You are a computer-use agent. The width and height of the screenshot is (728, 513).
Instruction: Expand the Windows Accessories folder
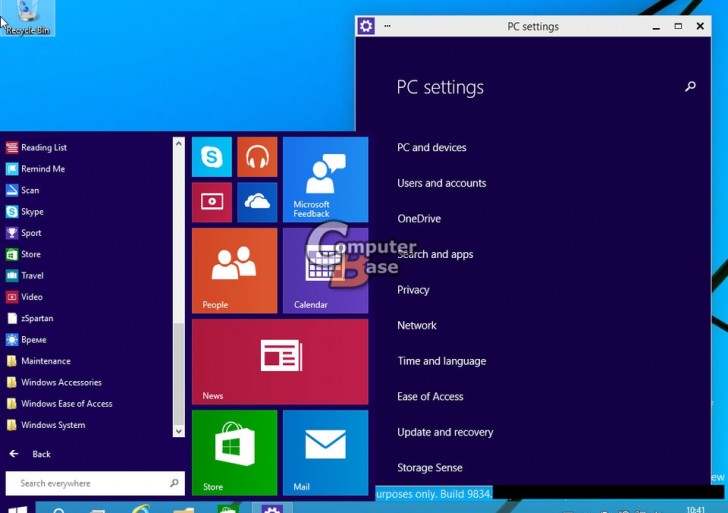tap(61, 382)
